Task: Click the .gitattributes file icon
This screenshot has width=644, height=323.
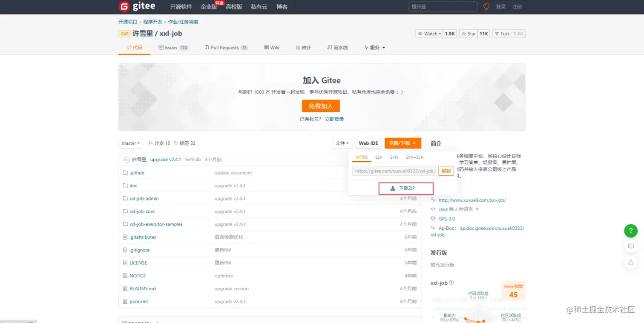Action: [126, 237]
